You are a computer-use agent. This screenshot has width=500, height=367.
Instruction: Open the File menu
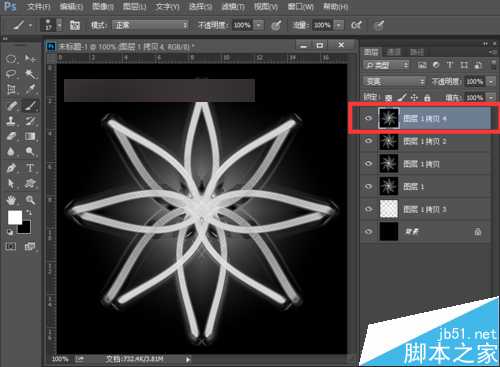click(39, 7)
